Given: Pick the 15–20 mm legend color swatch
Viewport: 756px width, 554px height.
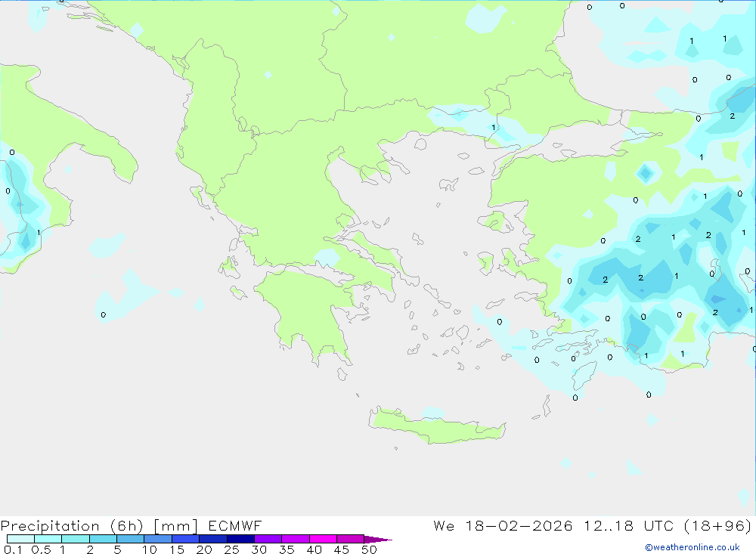Looking at the screenshot, I should [186, 539].
